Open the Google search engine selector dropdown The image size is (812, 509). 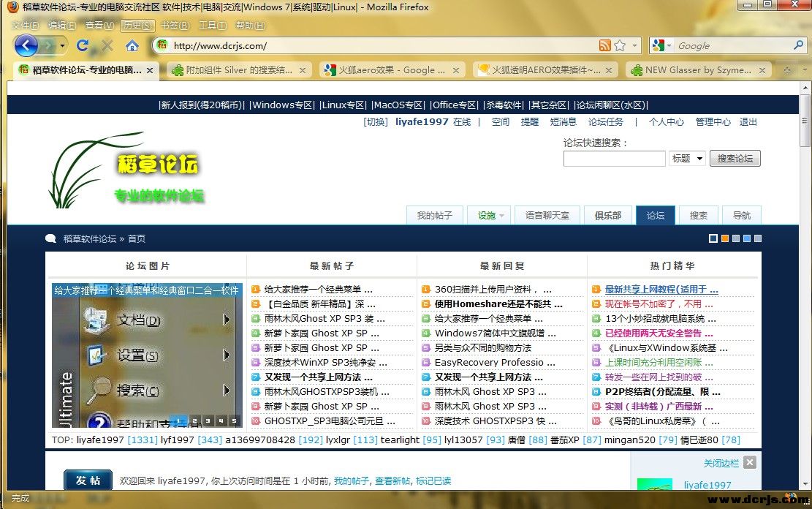coord(661,45)
